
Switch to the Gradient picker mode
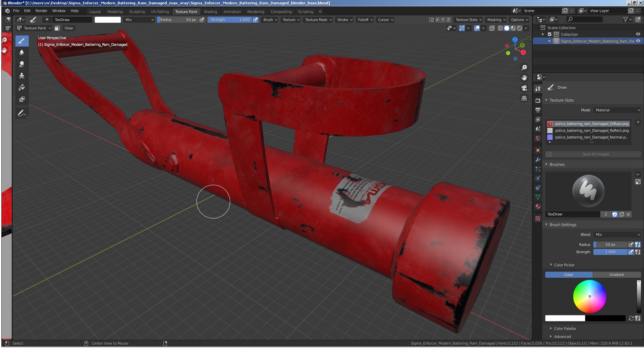coord(616,275)
